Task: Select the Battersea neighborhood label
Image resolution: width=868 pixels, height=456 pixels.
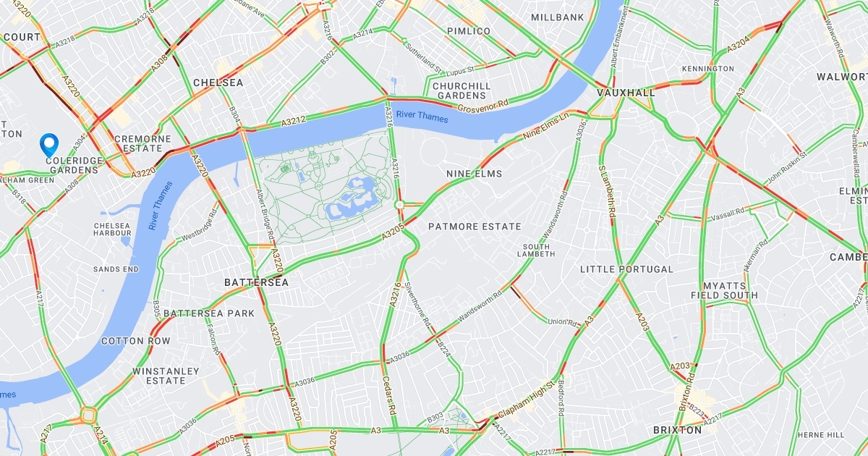Action: point(256,282)
